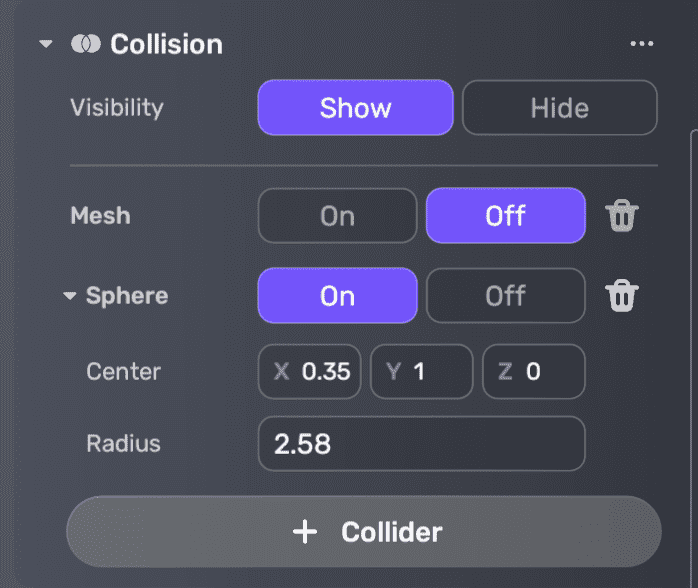
Task: Set collision Visibility to Show
Action: [355, 108]
